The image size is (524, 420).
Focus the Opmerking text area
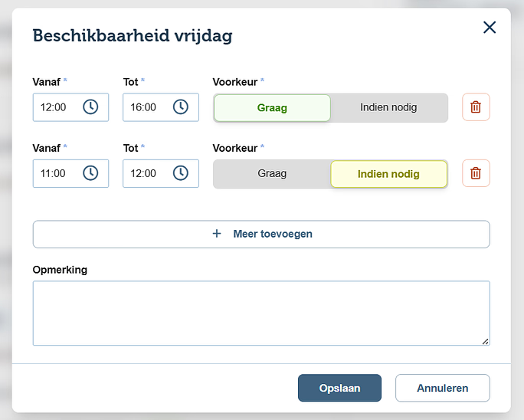[260, 313]
